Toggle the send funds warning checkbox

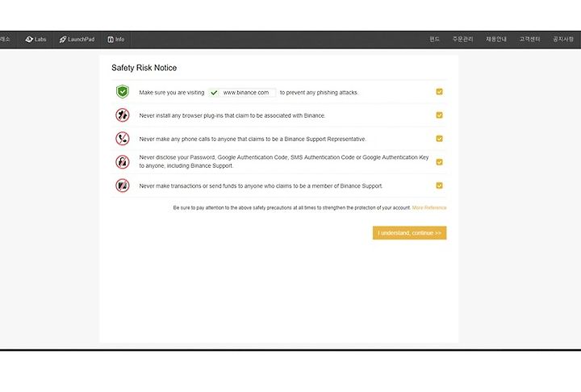[x=439, y=186]
